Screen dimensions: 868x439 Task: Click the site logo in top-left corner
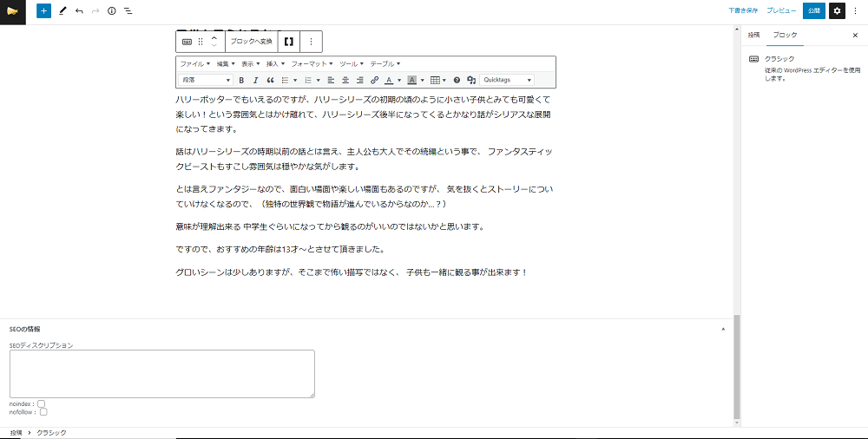(x=13, y=11)
